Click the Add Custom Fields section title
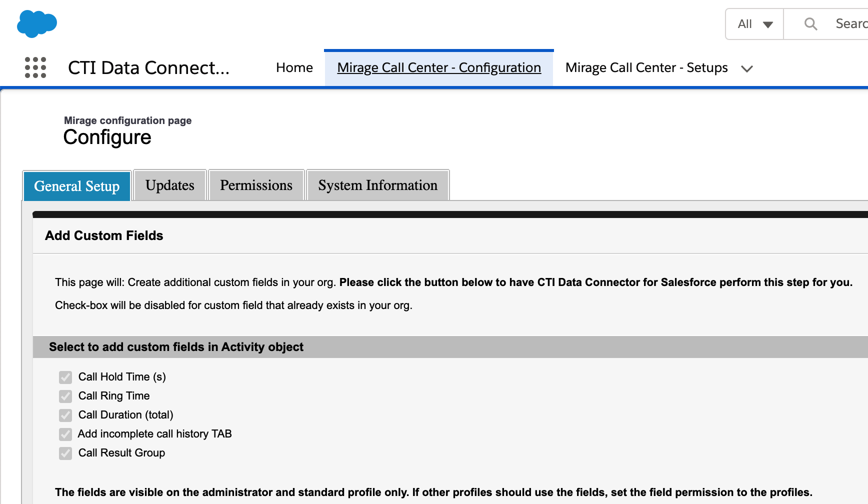868x504 pixels. point(104,235)
